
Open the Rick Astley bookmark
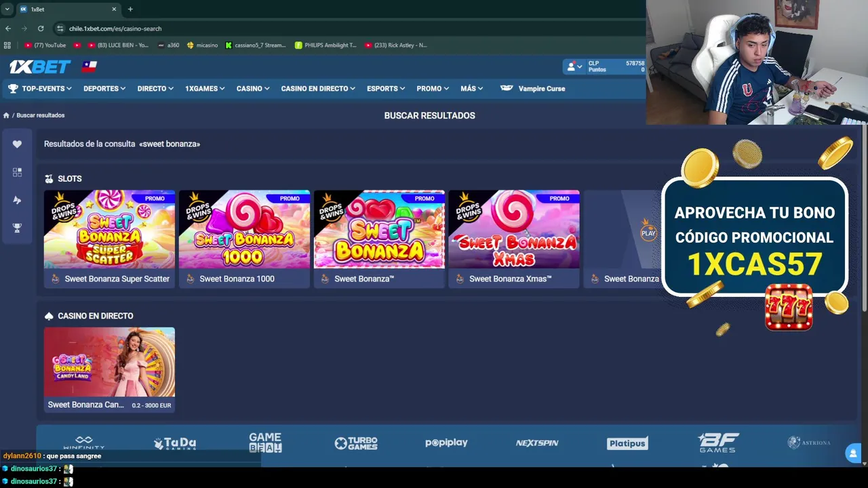395,45
